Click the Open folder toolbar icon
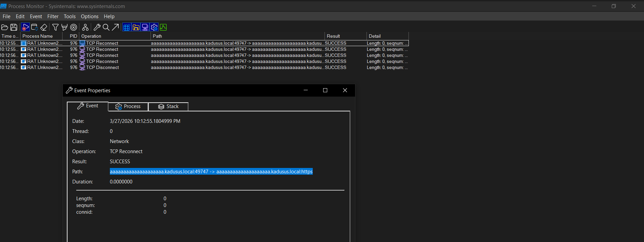The width and height of the screenshot is (644, 242). (5, 27)
